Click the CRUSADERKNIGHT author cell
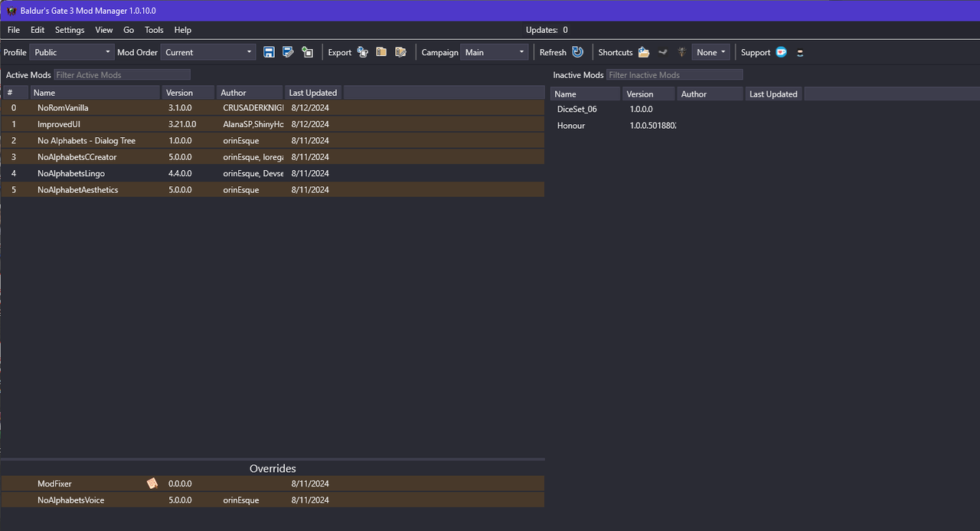The height and width of the screenshot is (531, 980). point(253,108)
